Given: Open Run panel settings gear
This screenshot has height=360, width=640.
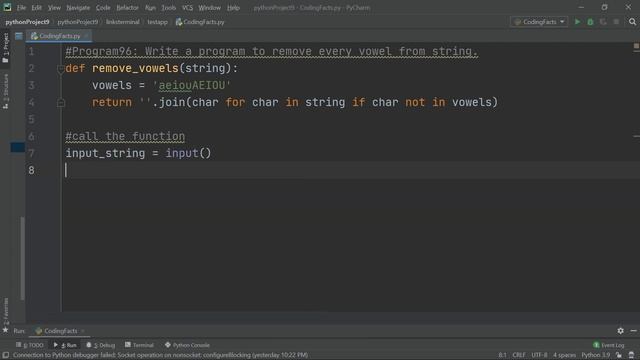Looking at the screenshot, I should pos(620,331).
